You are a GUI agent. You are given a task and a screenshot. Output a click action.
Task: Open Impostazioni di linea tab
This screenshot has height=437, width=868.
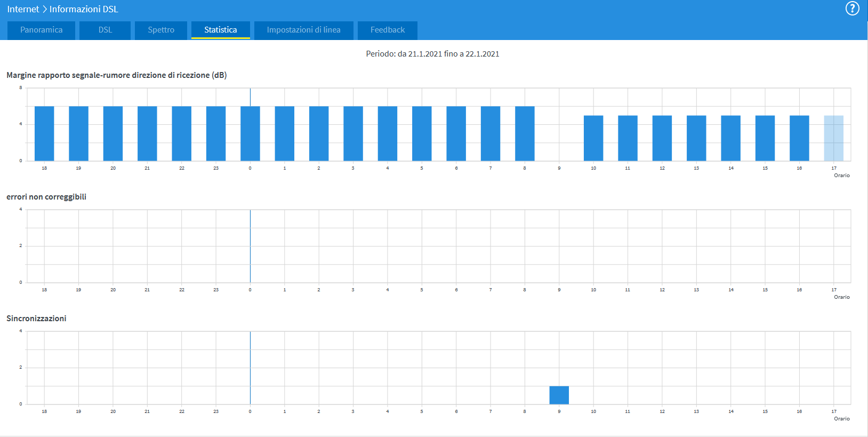point(303,30)
